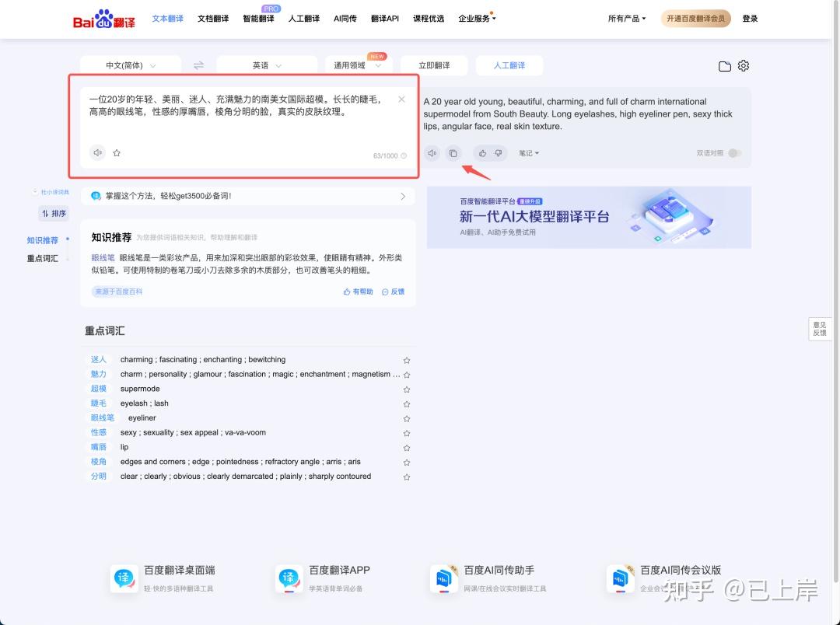Image resolution: width=840 pixels, height=625 pixels.
Task: Jump to 重点词汇 section in sidebar
Action: 42,259
